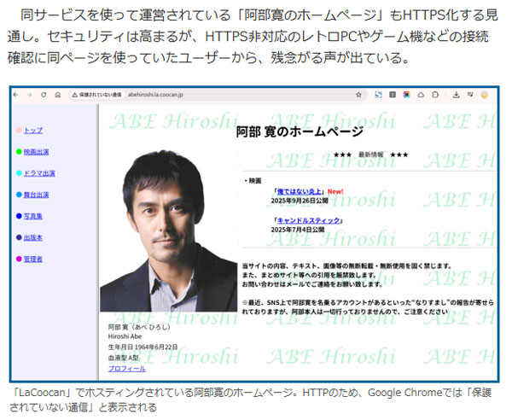Screen dimensions: 512x420
Task: Click the browser back arrow
Action: [x=15, y=95]
